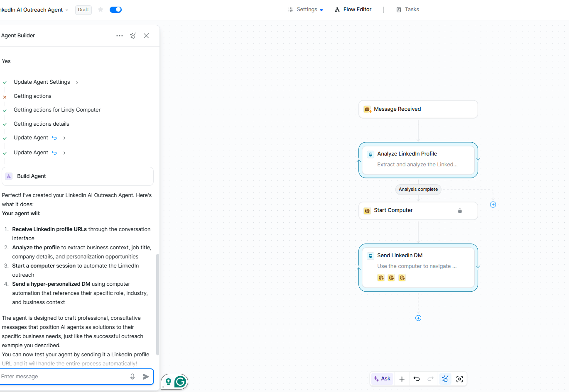Open the Grammarly G widget
The height and width of the screenshot is (392, 569).
pyautogui.click(x=180, y=382)
